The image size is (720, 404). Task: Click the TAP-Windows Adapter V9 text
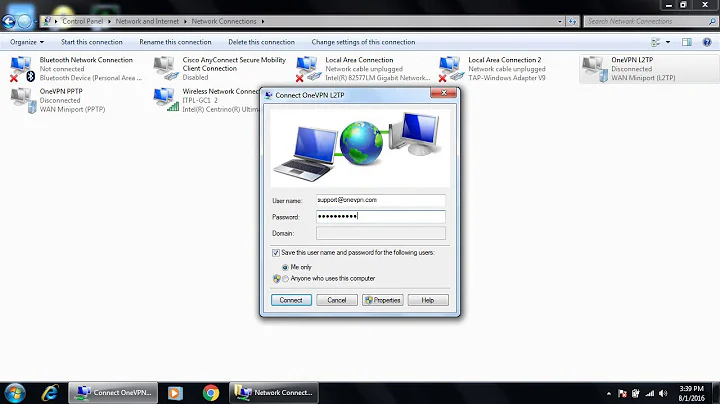tap(507, 78)
